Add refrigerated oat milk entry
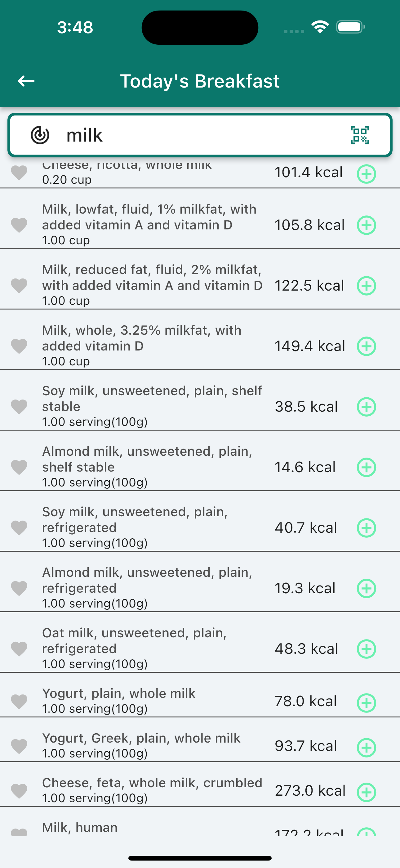The height and width of the screenshot is (868, 400). [366, 649]
